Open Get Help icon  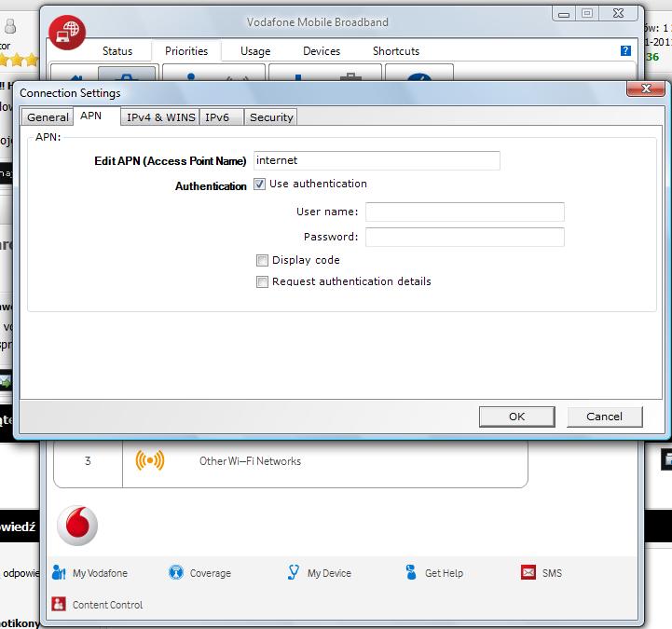[x=411, y=572]
